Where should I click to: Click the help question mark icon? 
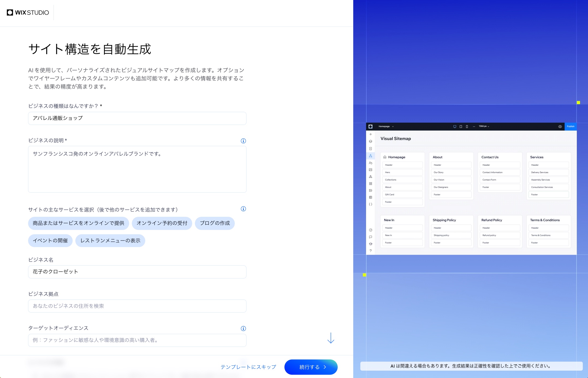pyautogui.click(x=370, y=251)
